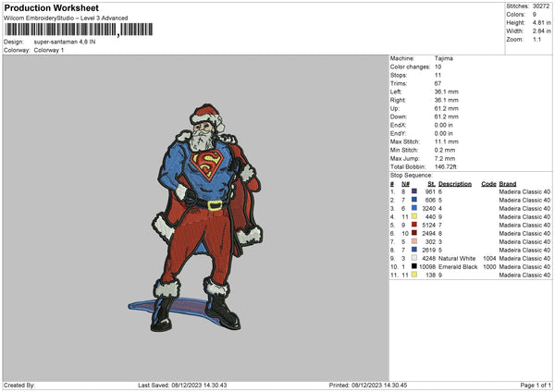Screen dimensions: 555x392
Task: Click the "Color changes:" label
Action: point(410,67)
